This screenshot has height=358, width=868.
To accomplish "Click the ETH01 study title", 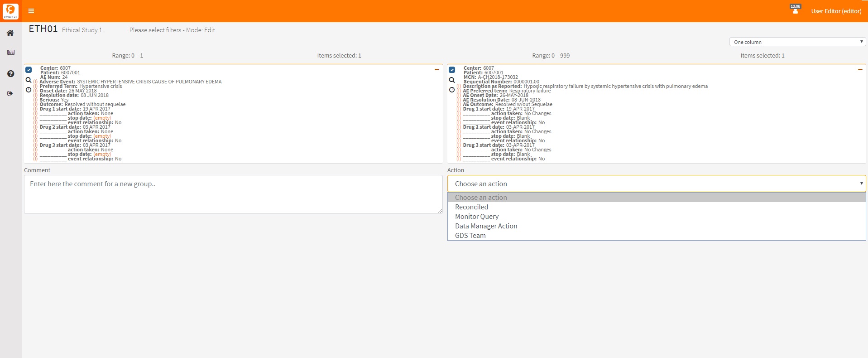I will click(43, 29).
